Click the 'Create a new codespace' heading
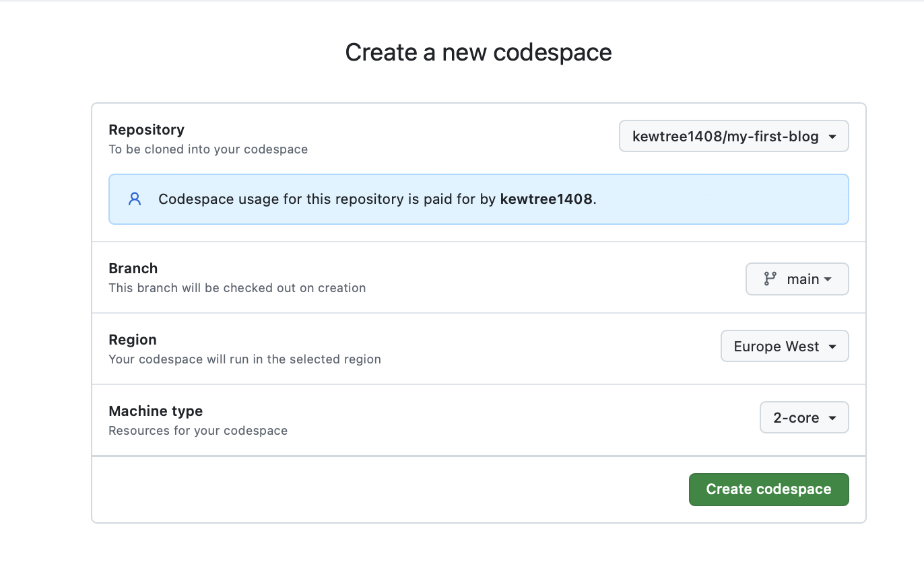Image resolution: width=924 pixels, height=564 pixels. pyautogui.click(x=478, y=52)
